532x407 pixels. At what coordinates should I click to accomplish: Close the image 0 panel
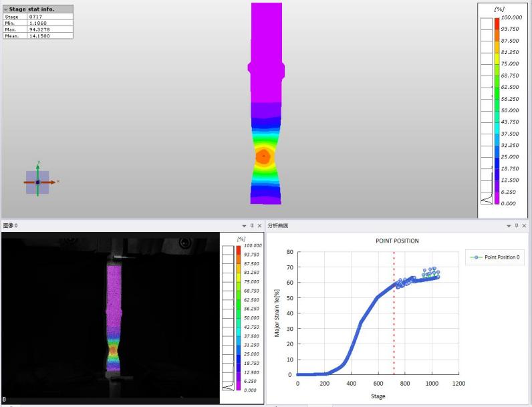point(259,226)
